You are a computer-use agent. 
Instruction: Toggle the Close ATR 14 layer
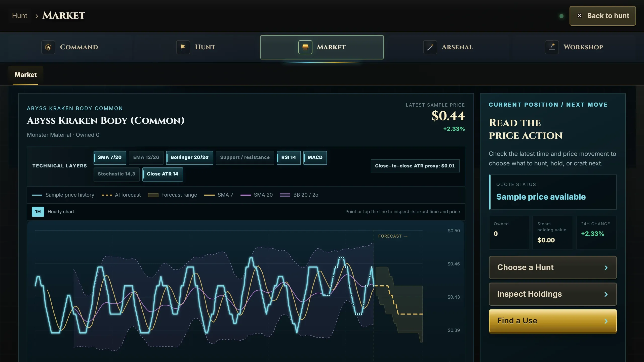pos(163,174)
